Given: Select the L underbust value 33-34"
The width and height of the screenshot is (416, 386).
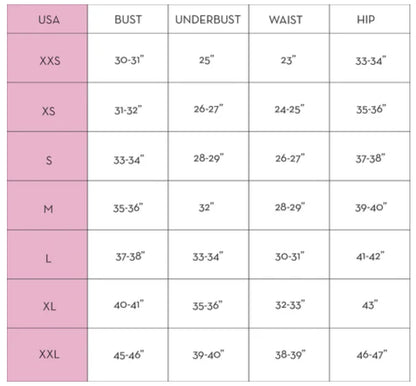Looking at the screenshot, I should (x=208, y=257).
